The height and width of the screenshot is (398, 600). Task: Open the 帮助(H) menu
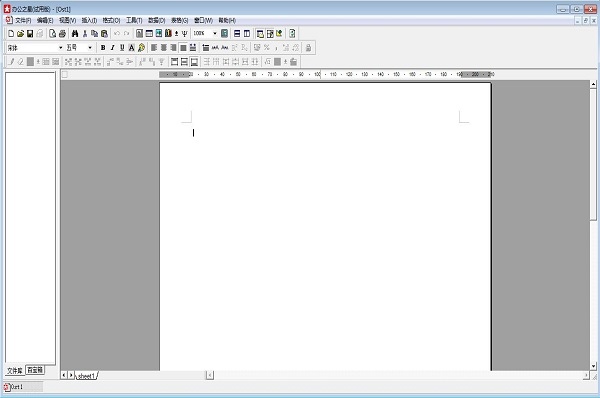tap(227, 20)
